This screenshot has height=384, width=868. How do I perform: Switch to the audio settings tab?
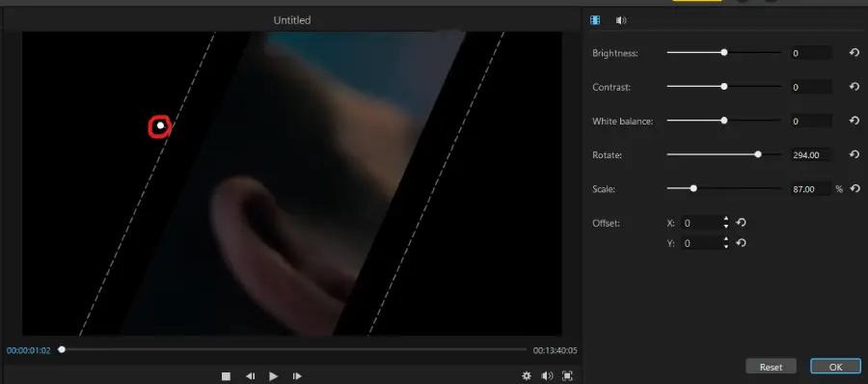tap(621, 20)
